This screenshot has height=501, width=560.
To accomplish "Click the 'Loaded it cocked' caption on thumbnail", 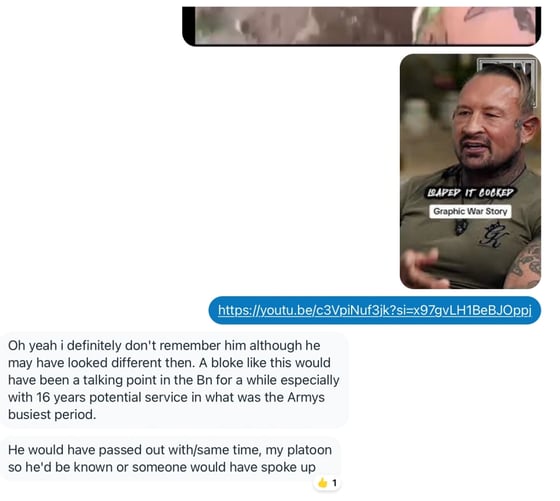I will [470, 193].
